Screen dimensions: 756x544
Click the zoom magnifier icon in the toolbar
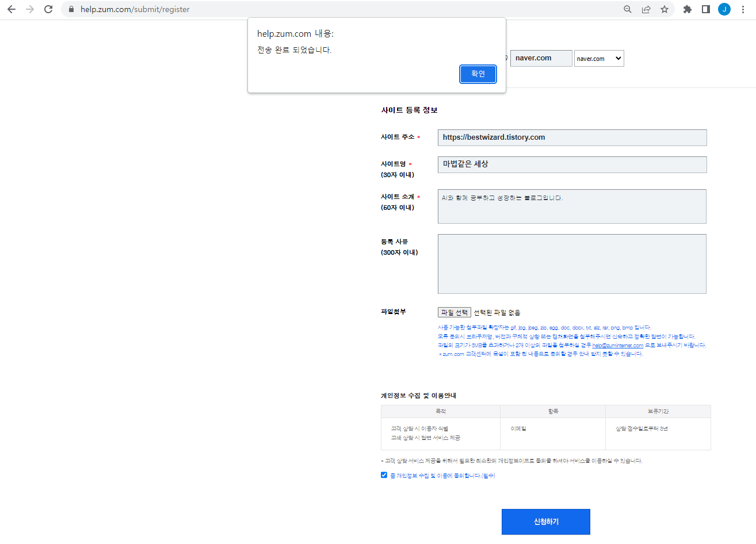point(627,9)
